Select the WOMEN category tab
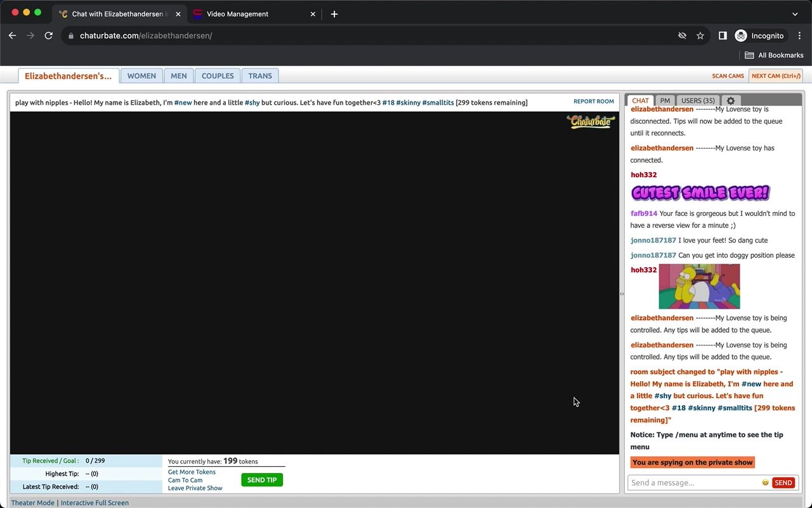The image size is (812, 508). pos(141,76)
